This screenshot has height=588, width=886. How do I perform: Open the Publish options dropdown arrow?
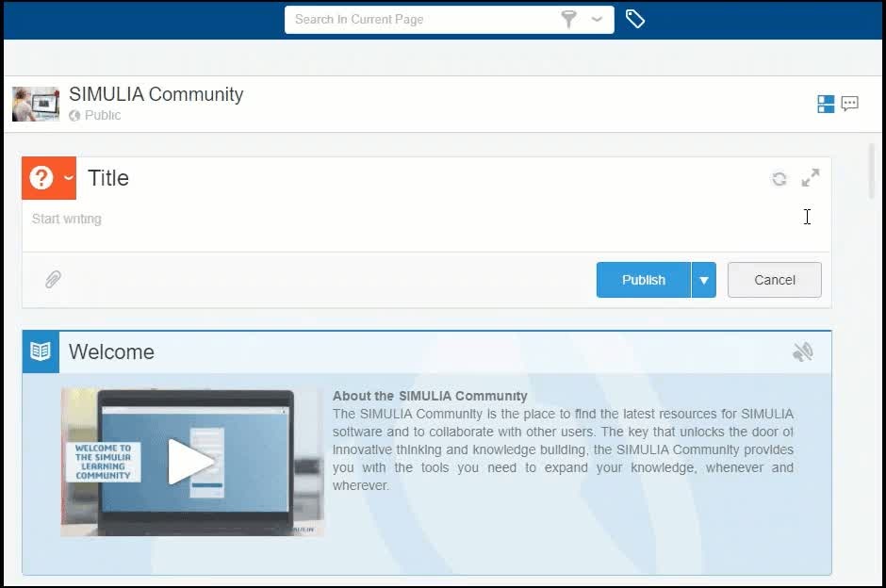pyautogui.click(x=704, y=280)
